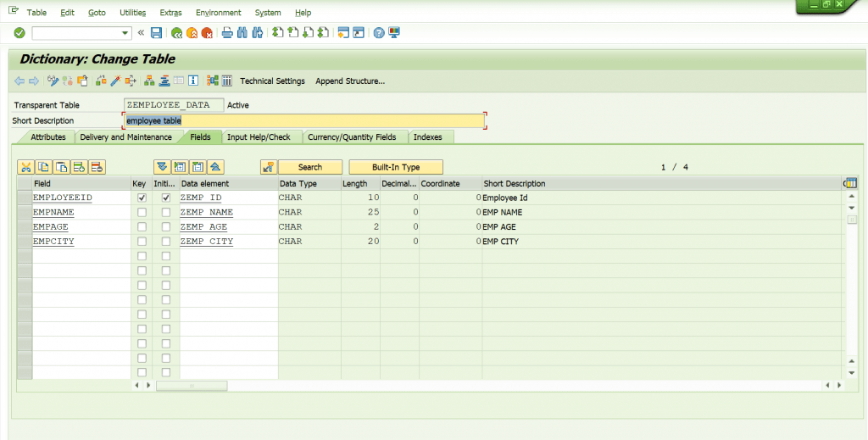Image resolution: width=868 pixels, height=440 pixels.
Task: Click the Insert Row icon
Action: click(x=79, y=167)
